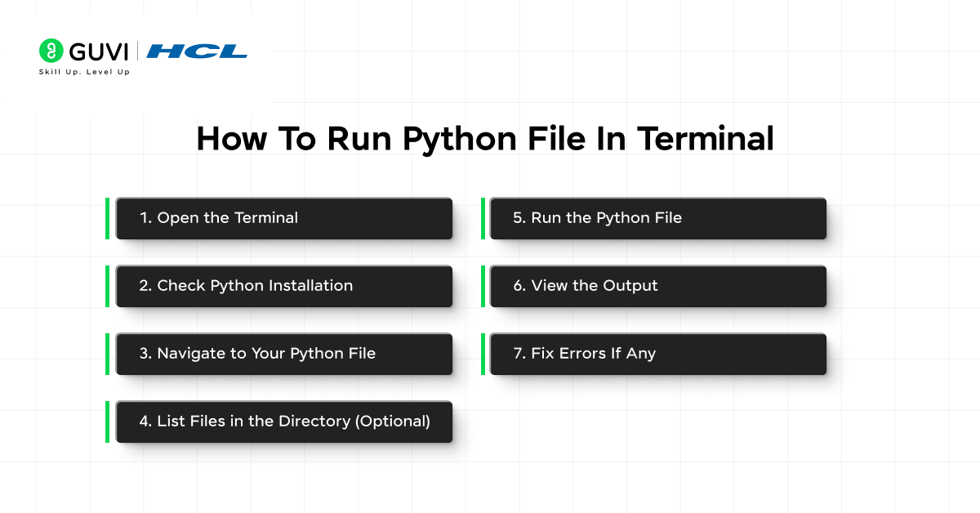
Task: Click the green bar beside step 5
Action: [483, 218]
